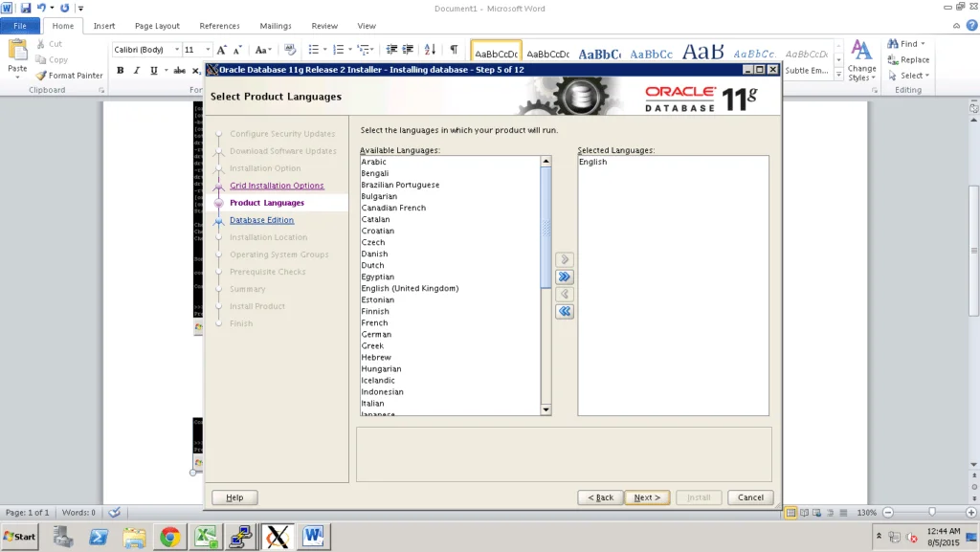Screen dimensions: 980x552
Task: Click the zoom out minus button
Action: click(x=888, y=513)
